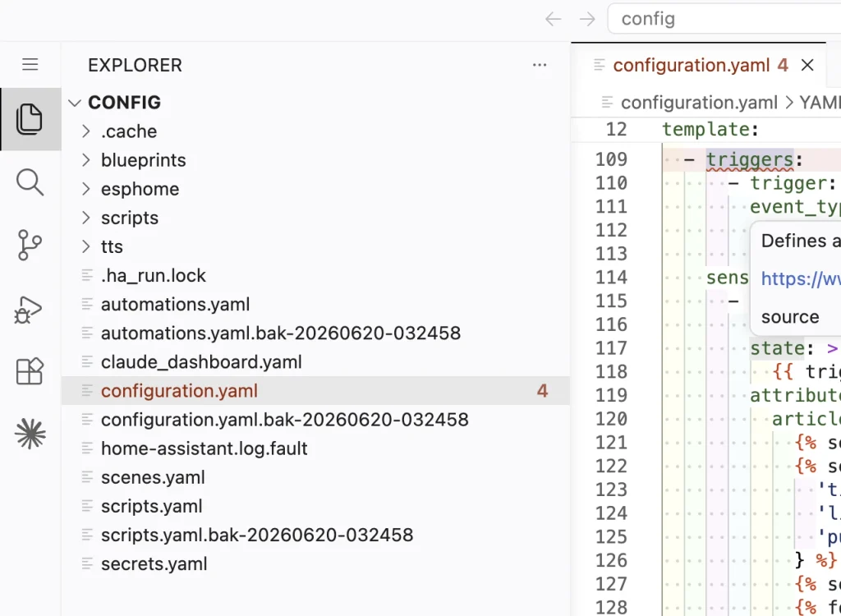Click the file icon on the configuration.yaml tab
The height and width of the screenshot is (616, 841).
coord(600,65)
